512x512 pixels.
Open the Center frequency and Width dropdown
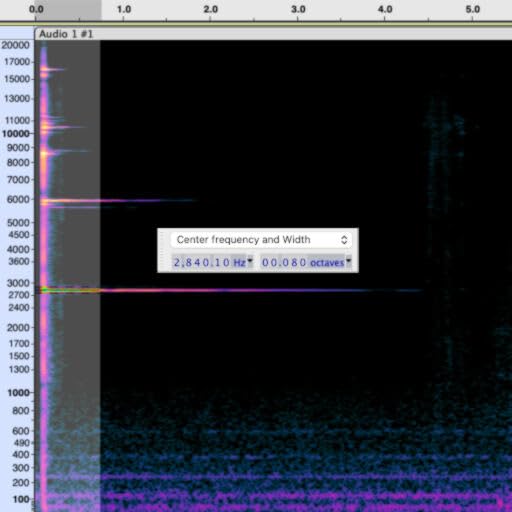261,240
